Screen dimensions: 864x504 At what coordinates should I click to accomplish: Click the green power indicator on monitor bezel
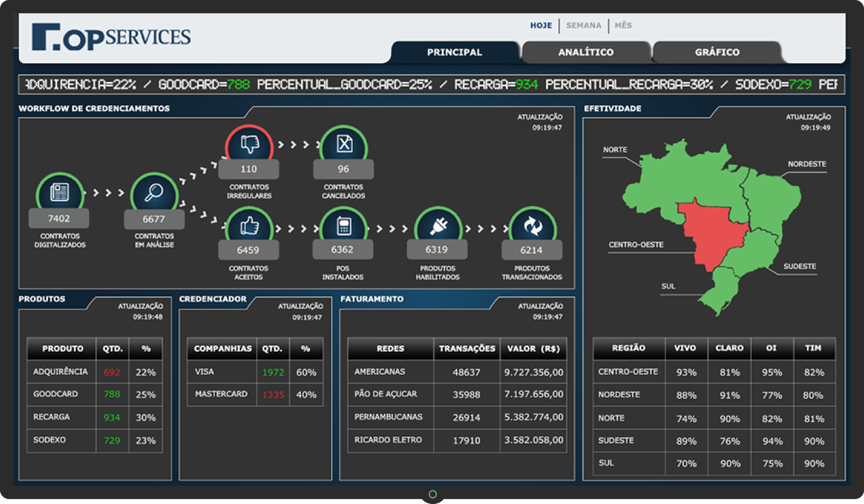pyautogui.click(x=432, y=494)
